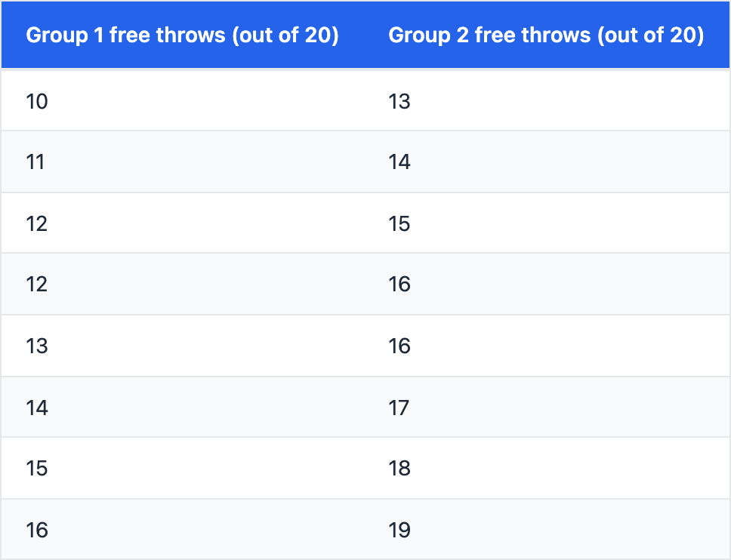
Task: Select the 16 value in Group 1 column
Action: coord(37,530)
